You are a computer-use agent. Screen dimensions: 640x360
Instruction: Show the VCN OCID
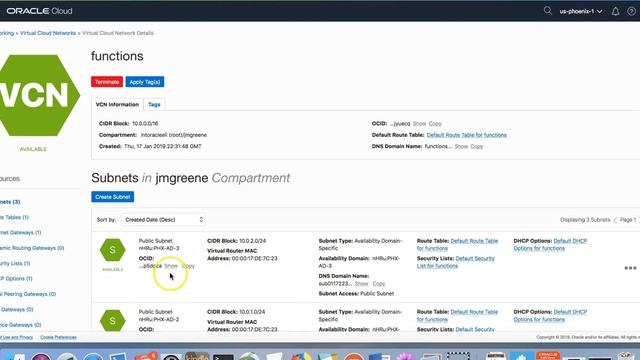click(419, 123)
